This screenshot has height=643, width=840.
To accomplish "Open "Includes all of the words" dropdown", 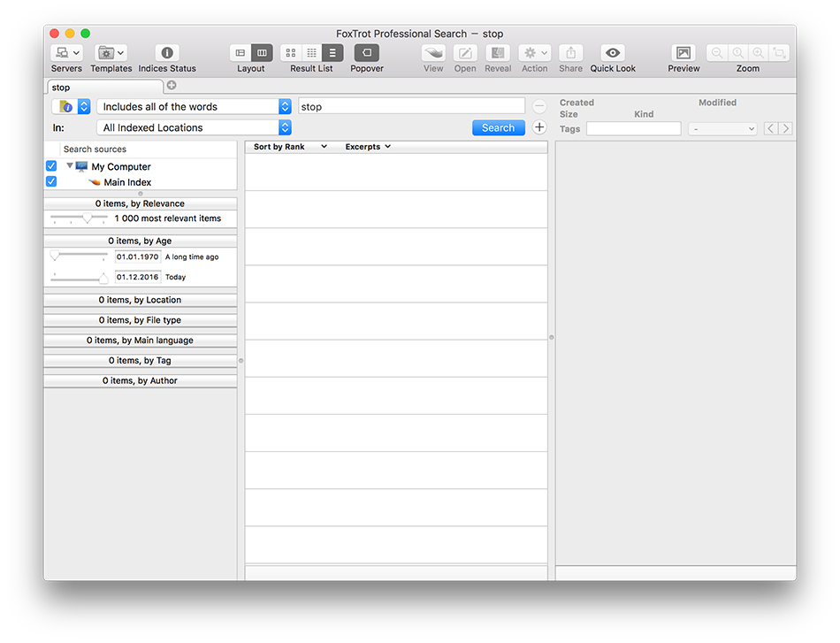I will [x=194, y=106].
